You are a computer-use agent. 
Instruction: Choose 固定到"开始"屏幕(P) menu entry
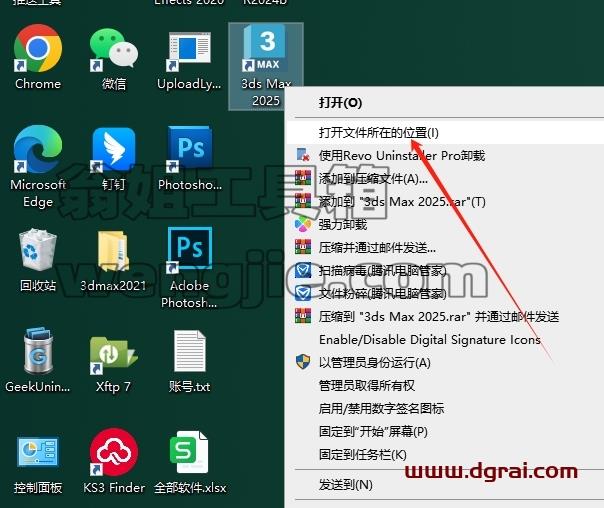445,431
